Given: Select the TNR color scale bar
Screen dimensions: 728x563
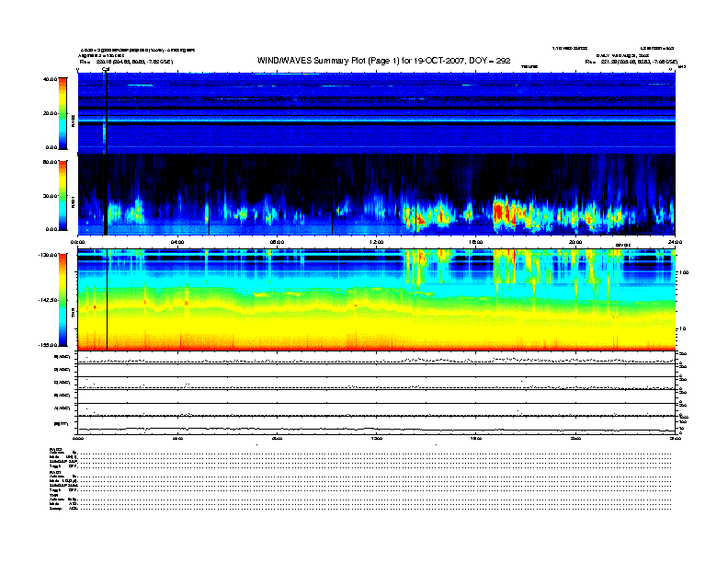Looking at the screenshot, I should (63, 300).
